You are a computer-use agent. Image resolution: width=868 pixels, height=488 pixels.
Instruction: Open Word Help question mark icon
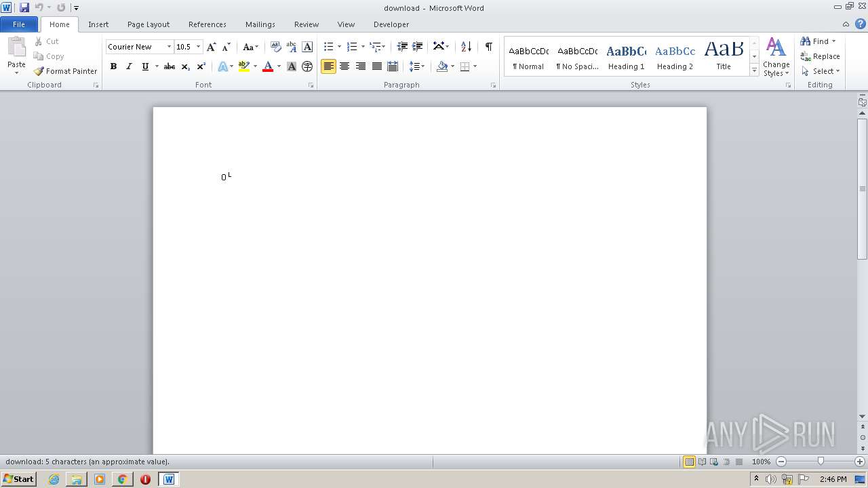pyautogui.click(x=860, y=24)
